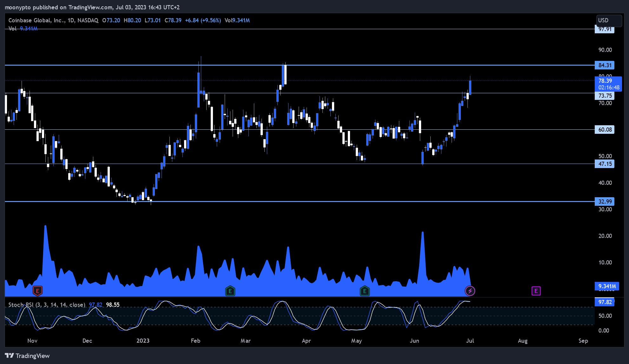Click the open price O73.20 value
The image size is (629, 364).
point(111,20)
